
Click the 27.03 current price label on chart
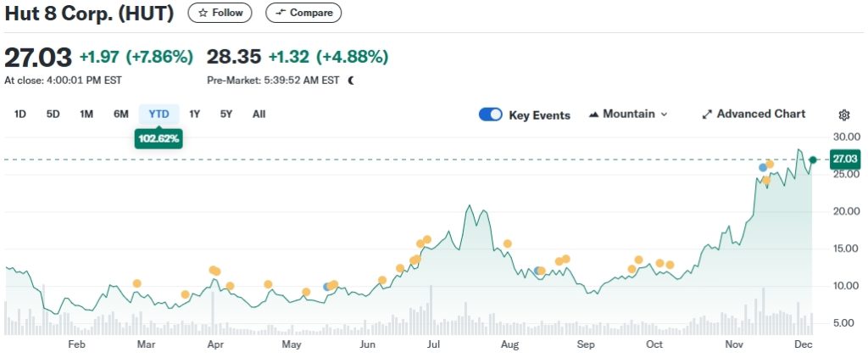(x=845, y=159)
